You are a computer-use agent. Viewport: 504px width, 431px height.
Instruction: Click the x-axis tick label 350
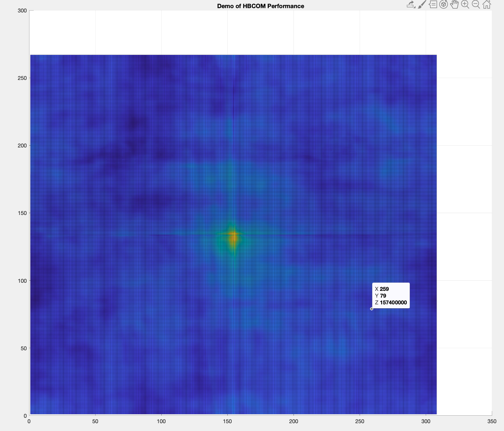tap(492, 421)
